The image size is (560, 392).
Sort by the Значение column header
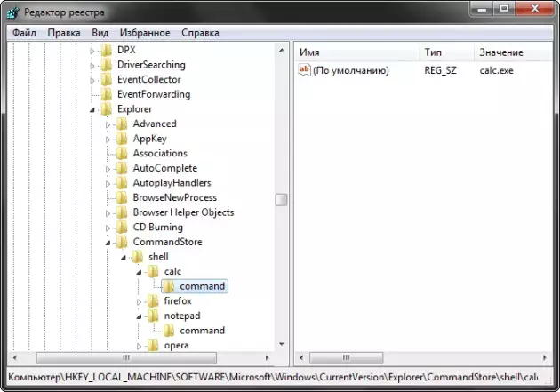coord(514,52)
